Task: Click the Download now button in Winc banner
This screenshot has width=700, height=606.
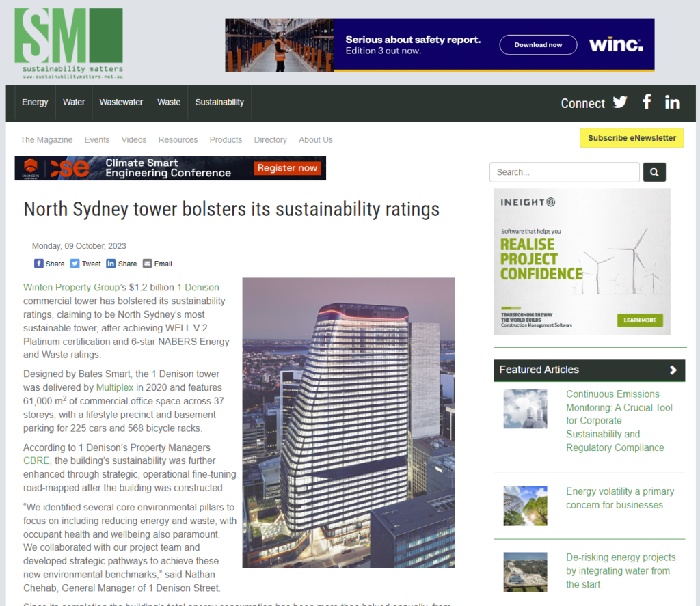Action: click(539, 44)
